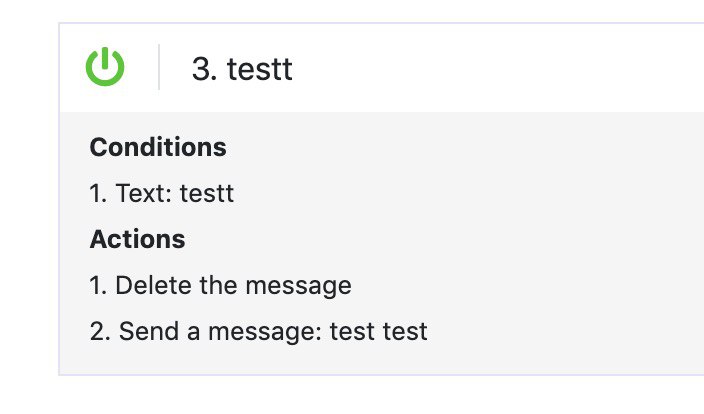Click the "Text:" label in first condition

pyautogui.click(x=144, y=193)
